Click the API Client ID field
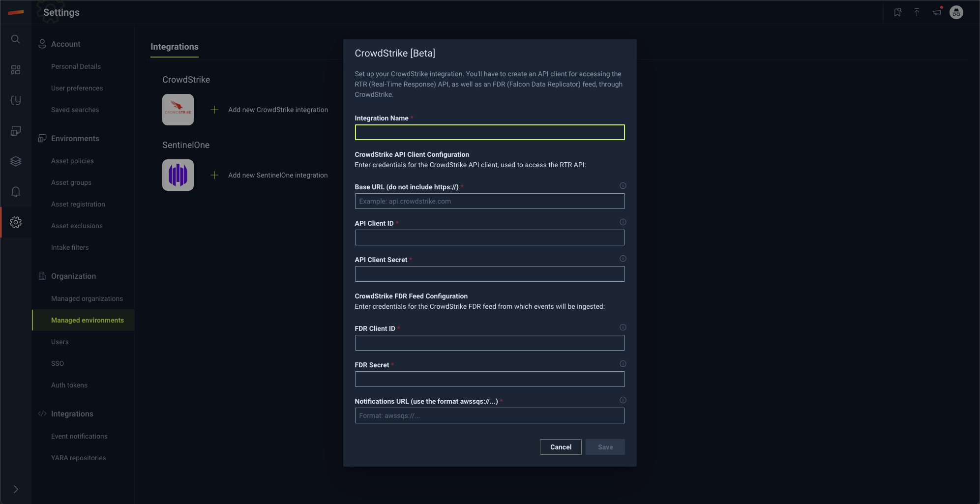The width and height of the screenshot is (980, 504). click(x=490, y=237)
